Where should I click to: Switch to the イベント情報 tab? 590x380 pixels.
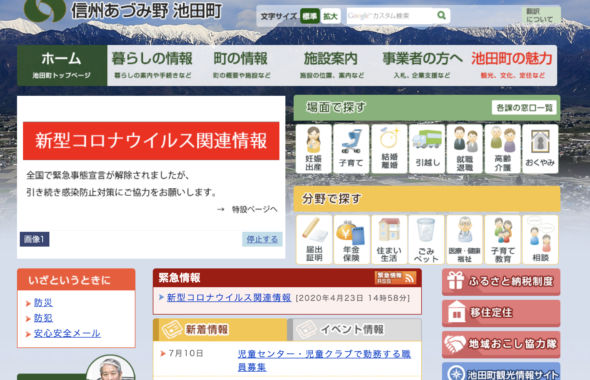click(x=354, y=330)
